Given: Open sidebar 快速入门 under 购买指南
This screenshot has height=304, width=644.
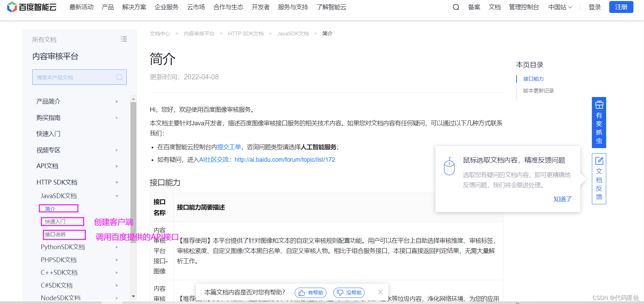Looking at the screenshot, I should [48, 134].
